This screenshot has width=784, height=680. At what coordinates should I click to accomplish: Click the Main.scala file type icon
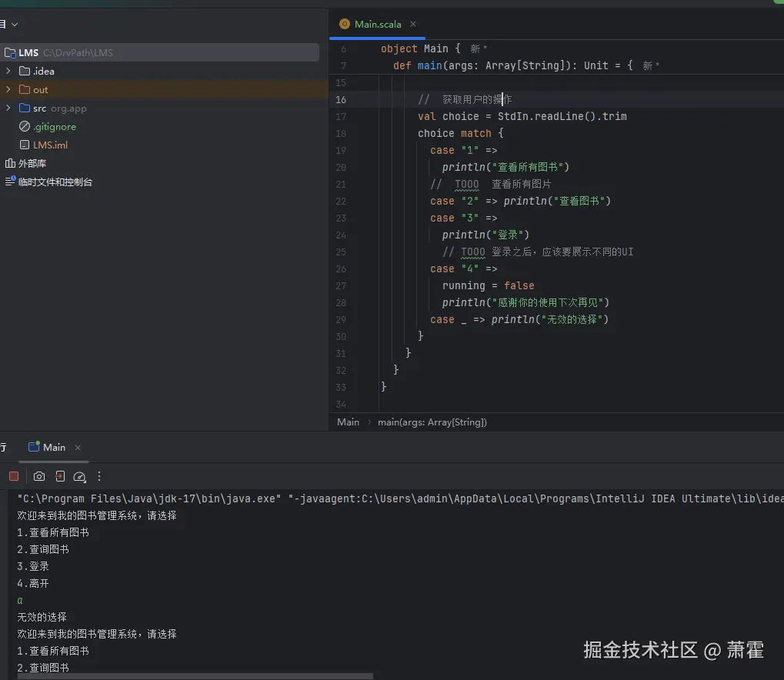tap(345, 24)
